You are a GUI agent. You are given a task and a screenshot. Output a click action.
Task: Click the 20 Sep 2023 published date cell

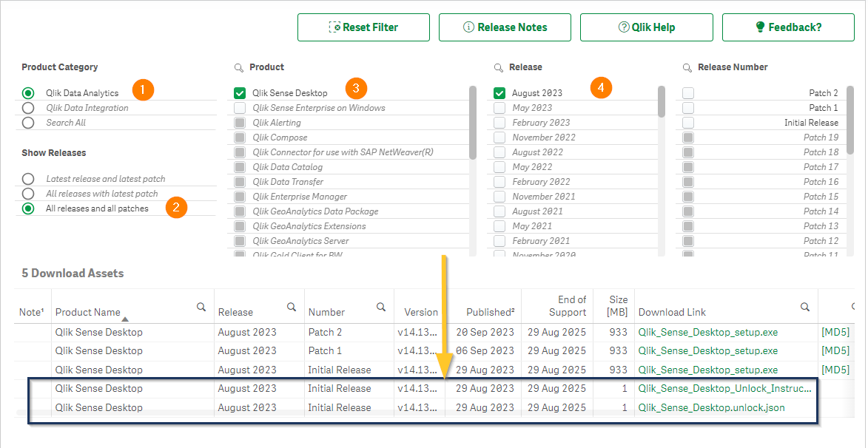click(x=485, y=333)
